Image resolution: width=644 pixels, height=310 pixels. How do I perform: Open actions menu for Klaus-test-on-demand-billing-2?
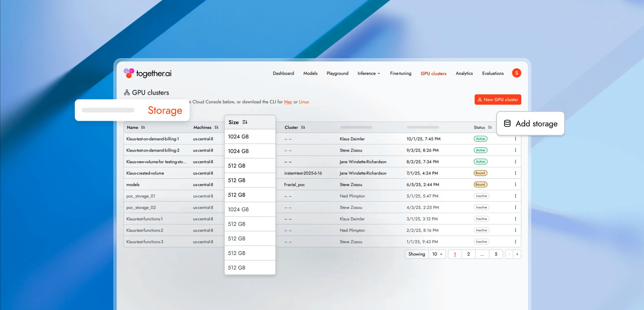(x=515, y=150)
